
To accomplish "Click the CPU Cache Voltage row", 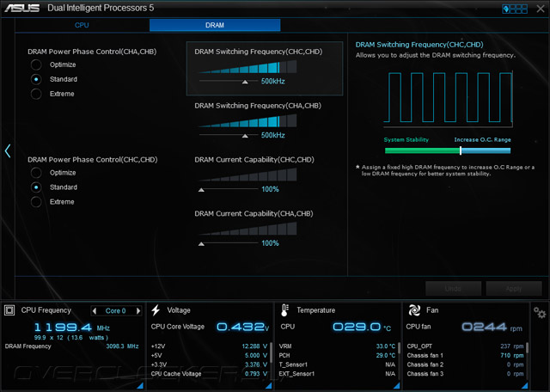I will click(209, 374).
